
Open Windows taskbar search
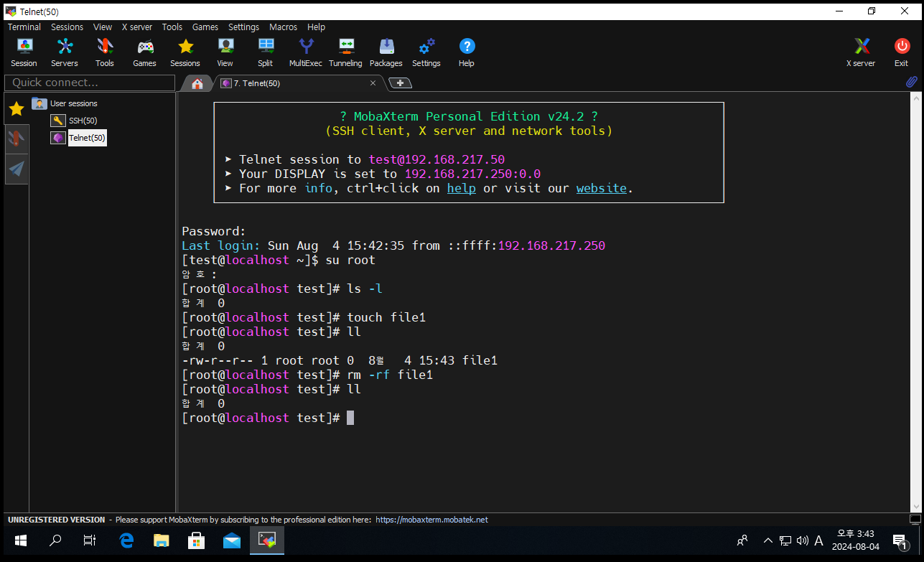click(55, 540)
